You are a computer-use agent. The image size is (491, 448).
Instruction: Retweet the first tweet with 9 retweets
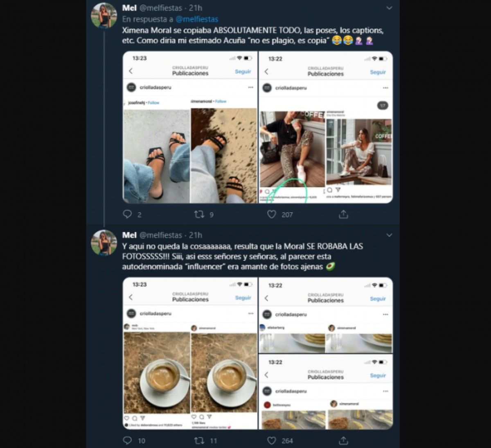pyautogui.click(x=199, y=214)
